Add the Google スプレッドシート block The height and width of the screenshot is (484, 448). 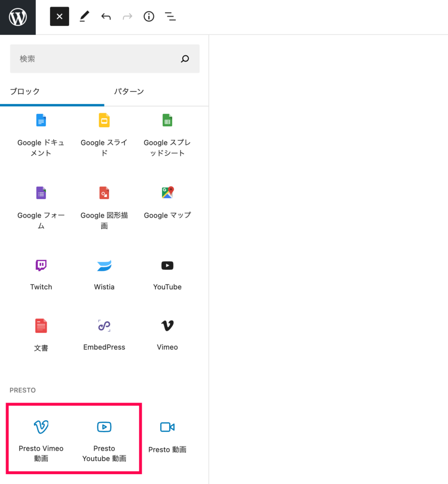point(167,135)
